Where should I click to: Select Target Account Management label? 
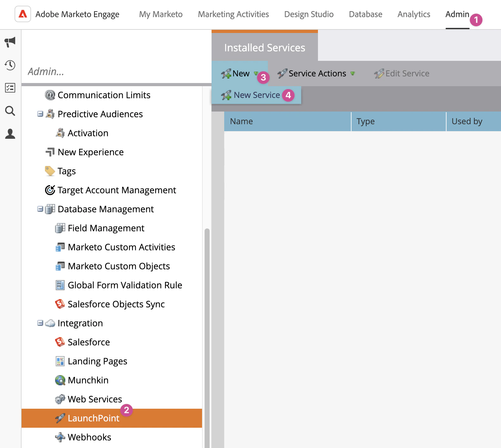[117, 190]
